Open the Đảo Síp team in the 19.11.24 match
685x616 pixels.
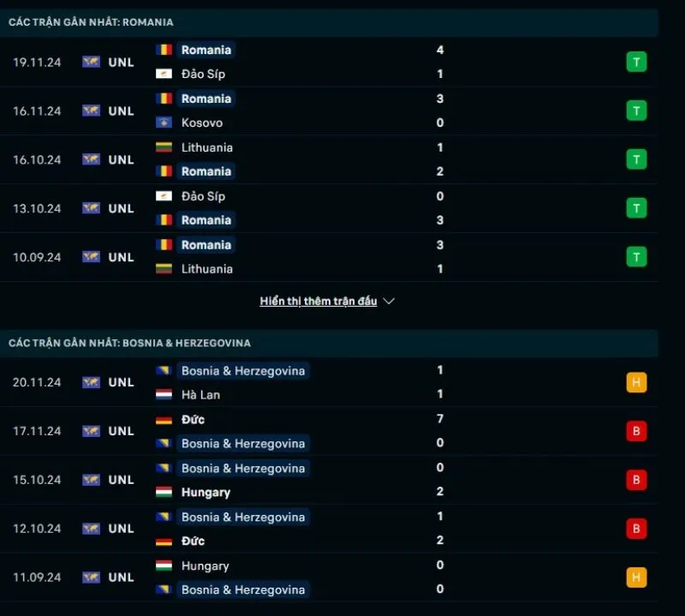pos(203,74)
